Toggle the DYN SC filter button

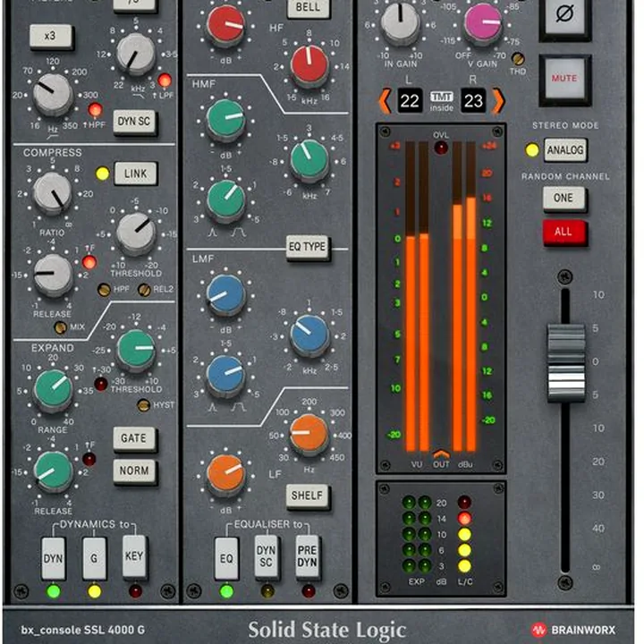[134, 122]
